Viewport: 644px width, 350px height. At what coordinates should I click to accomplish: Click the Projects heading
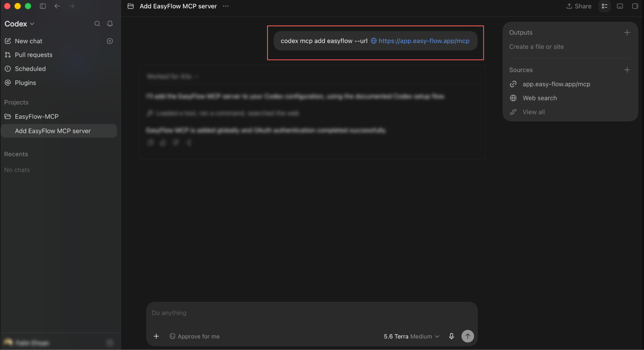click(16, 102)
